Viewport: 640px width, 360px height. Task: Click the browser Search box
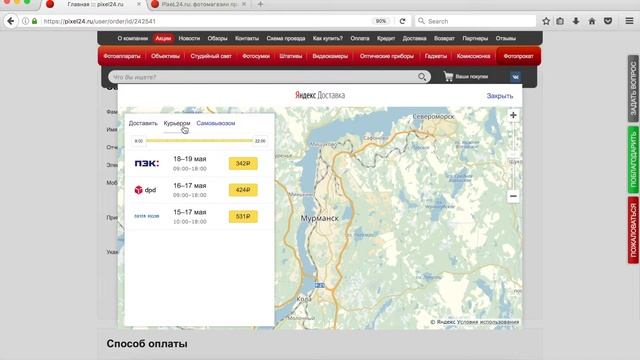(x=476, y=21)
